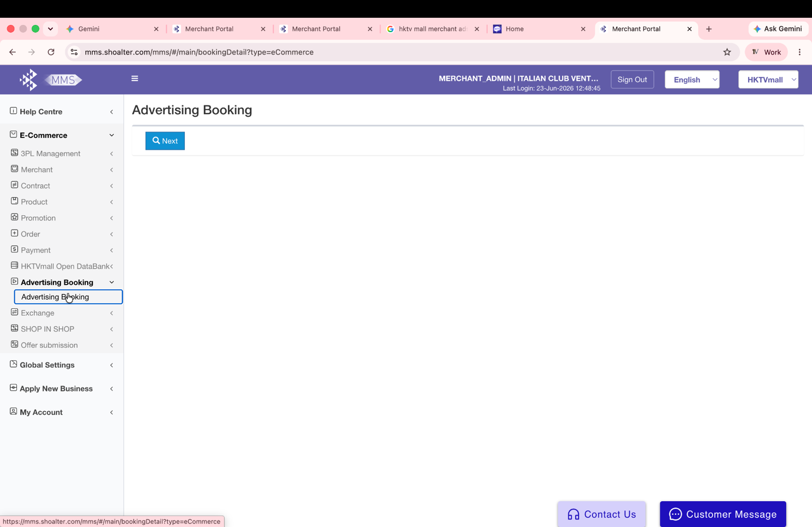Viewport: 812px width, 527px height.
Task: Open the Exchange sidebar menu
Action: click(x=62, y=313)
